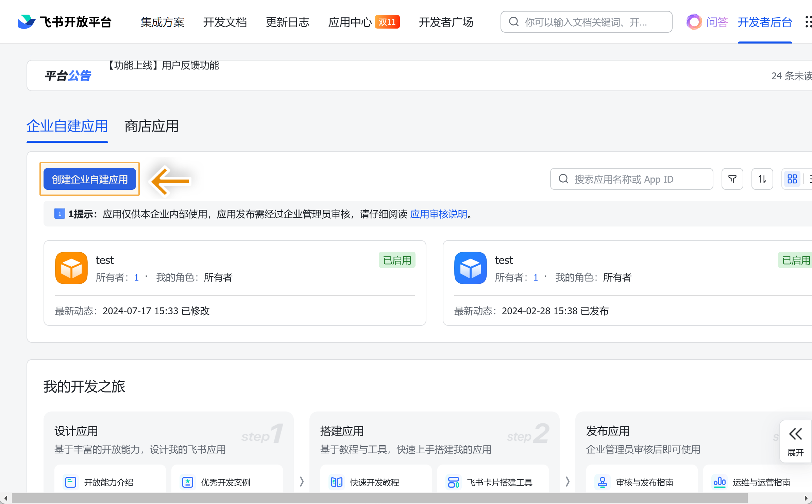The image size is (812, 504).
Task: Click 创建企业自建应用 button
Action: (90, 179)
